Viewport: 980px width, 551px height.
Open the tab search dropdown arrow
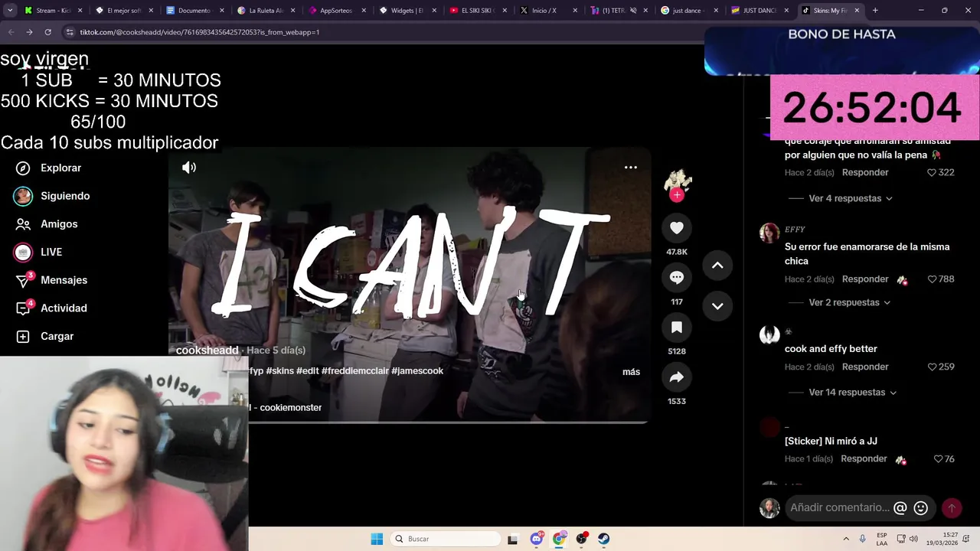tap(10, 11)
